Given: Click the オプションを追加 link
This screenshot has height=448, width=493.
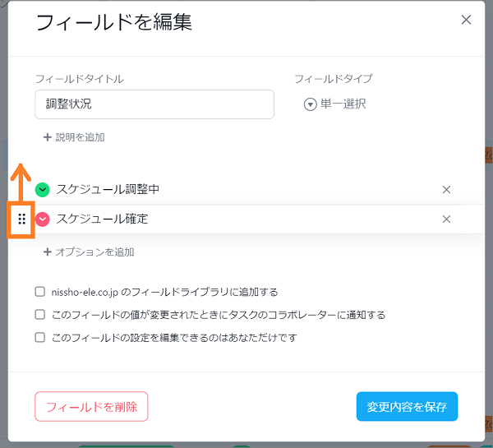Looking at the screenshot, I should (x=95, y=252).
